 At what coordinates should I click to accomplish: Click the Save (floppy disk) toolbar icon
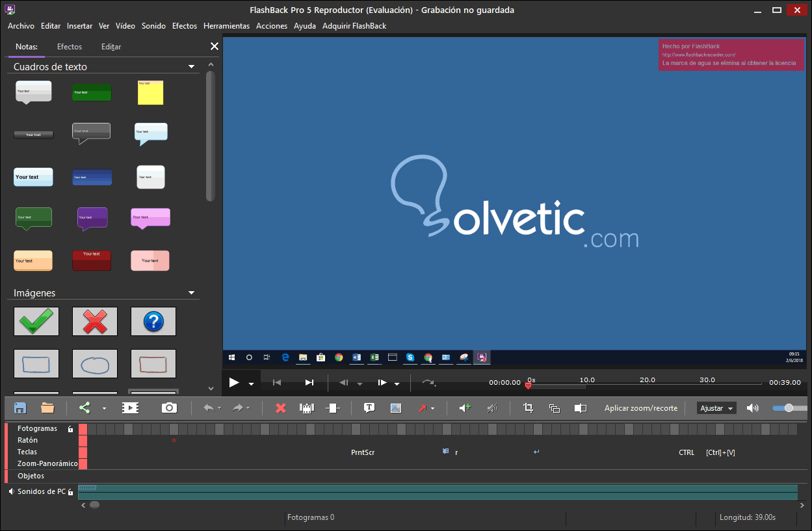click(20, 408)
